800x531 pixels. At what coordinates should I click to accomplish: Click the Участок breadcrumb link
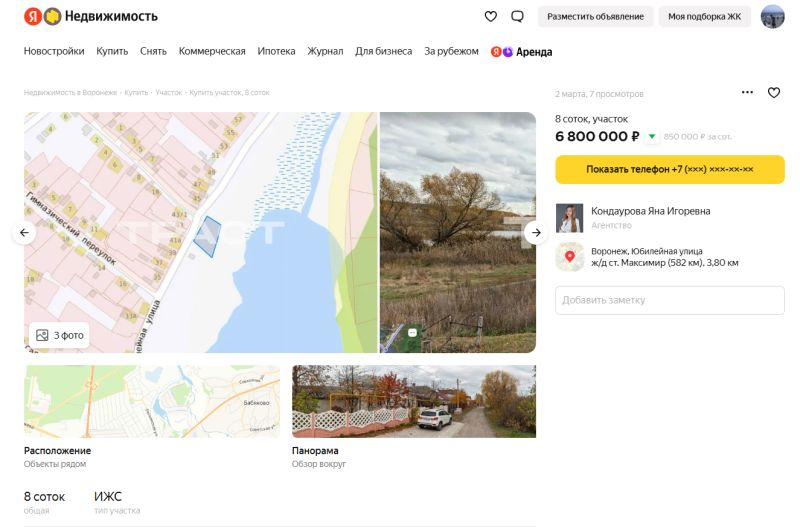168,92
